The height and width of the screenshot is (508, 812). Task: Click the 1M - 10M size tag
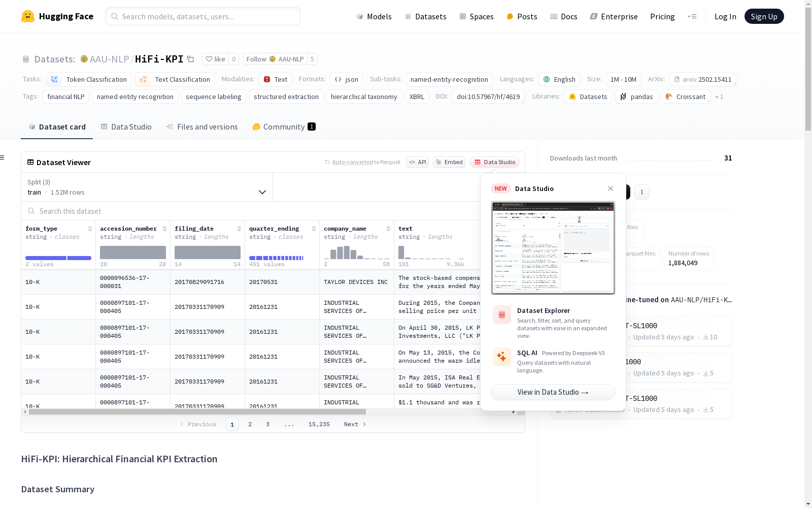coord(623,79)
